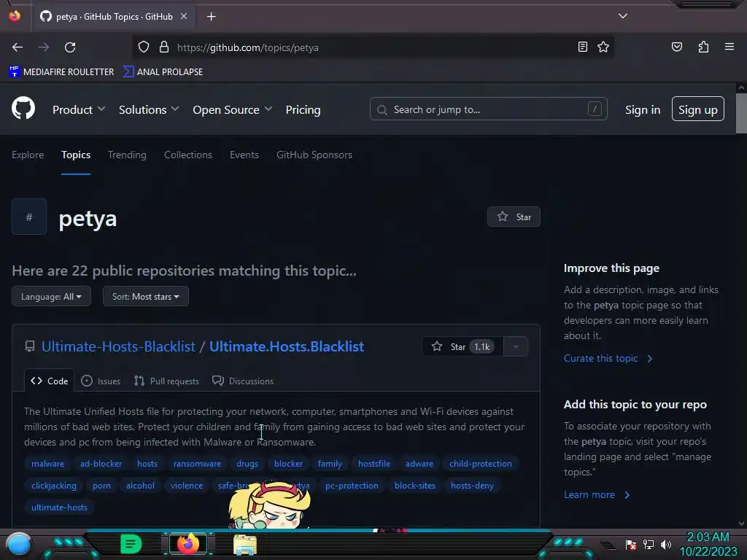Click the padlock site info icon

(x=164, y=47)
